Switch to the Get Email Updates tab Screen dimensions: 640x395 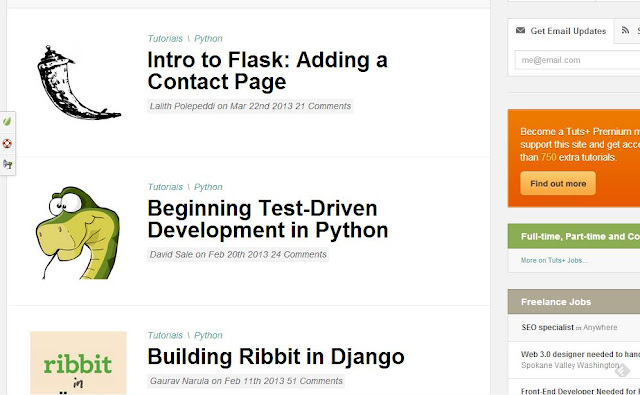pos(561,31)
